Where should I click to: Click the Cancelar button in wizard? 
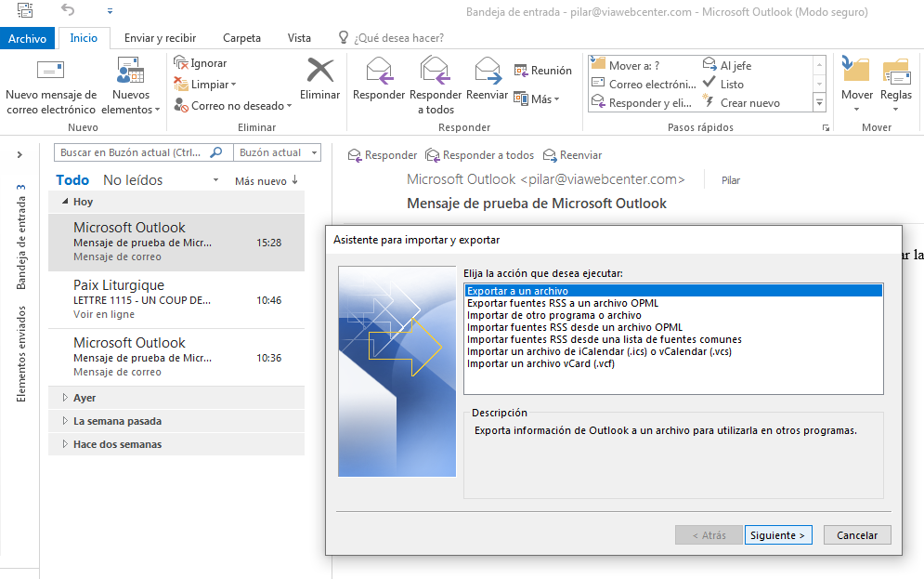[x=857, y=534]
